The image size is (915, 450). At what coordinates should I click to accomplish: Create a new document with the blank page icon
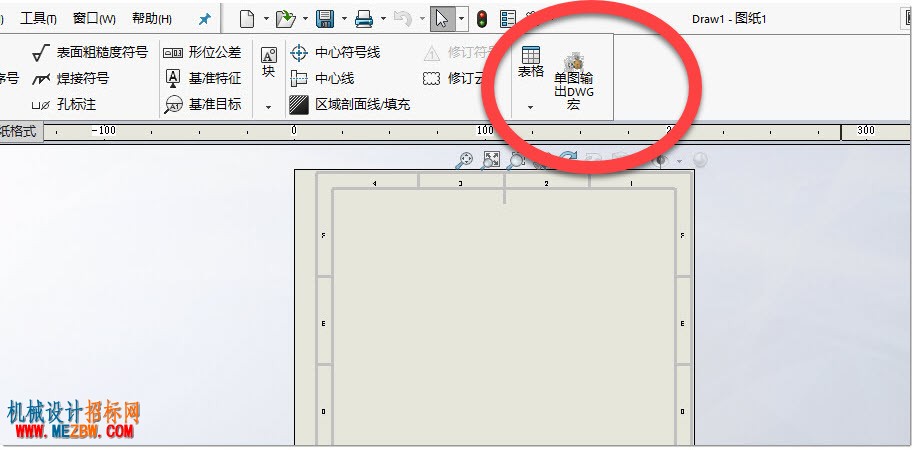tap(247, 19)
